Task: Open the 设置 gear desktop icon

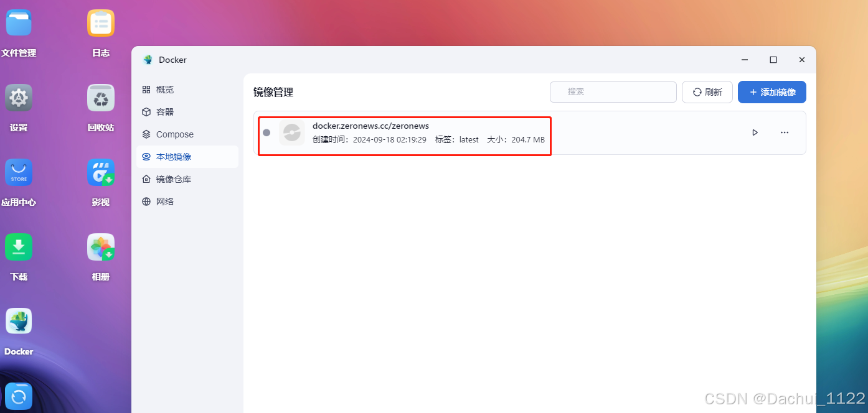Action: pos(19,98)
